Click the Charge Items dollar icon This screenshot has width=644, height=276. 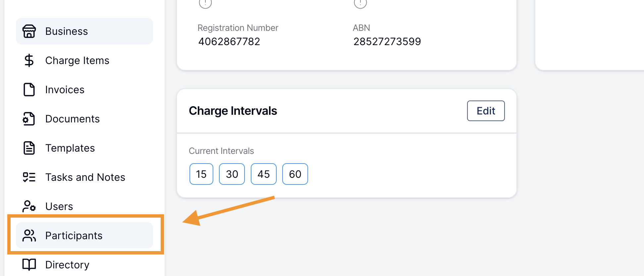29,60
